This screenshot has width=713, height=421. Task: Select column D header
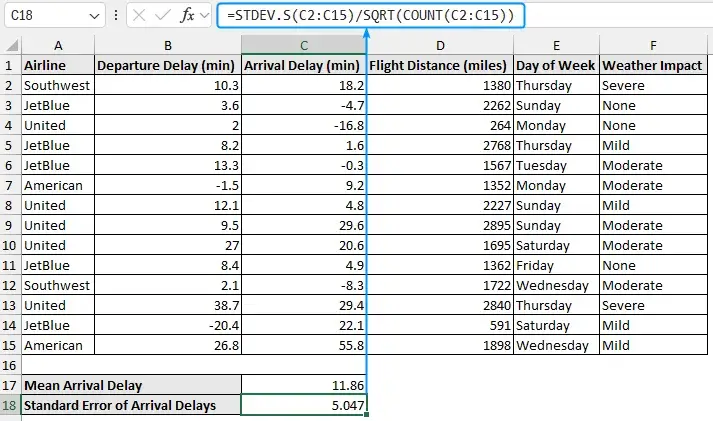coord(440,45)
